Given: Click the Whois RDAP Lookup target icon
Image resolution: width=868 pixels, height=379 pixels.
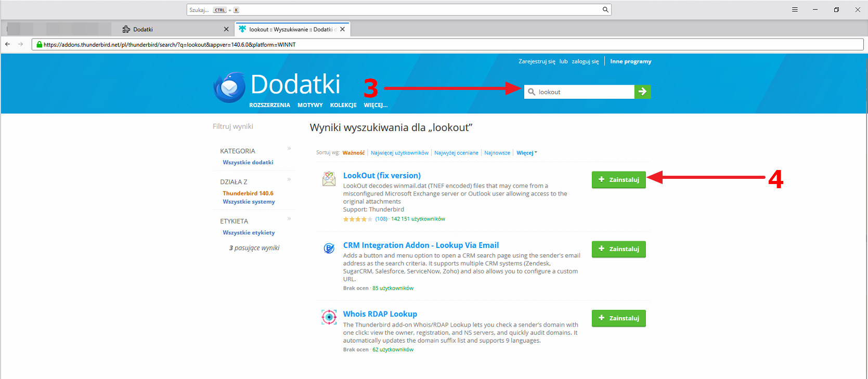Looking at the screenshot, I should click(x=329, y=317).
